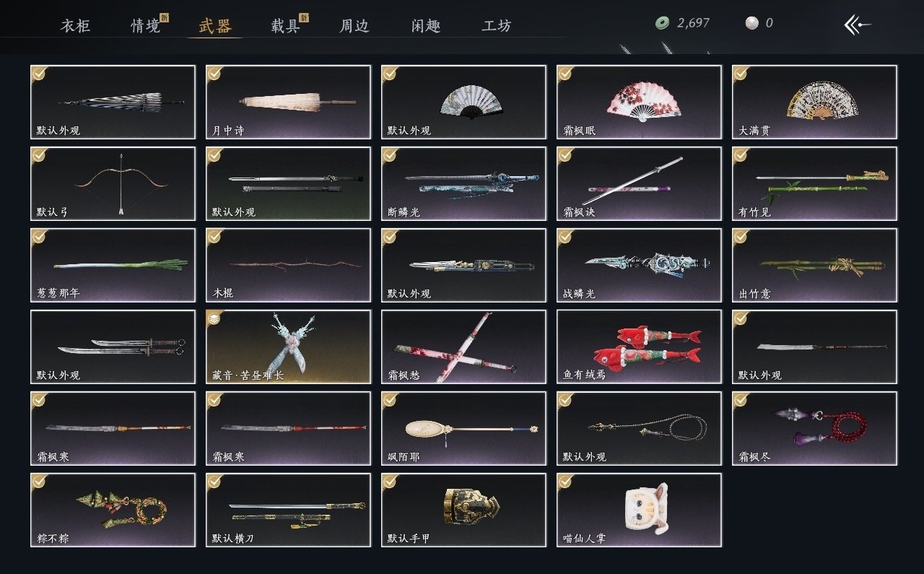Open the 闲趣 tab

pyautogui.click(x=426, y=26)
